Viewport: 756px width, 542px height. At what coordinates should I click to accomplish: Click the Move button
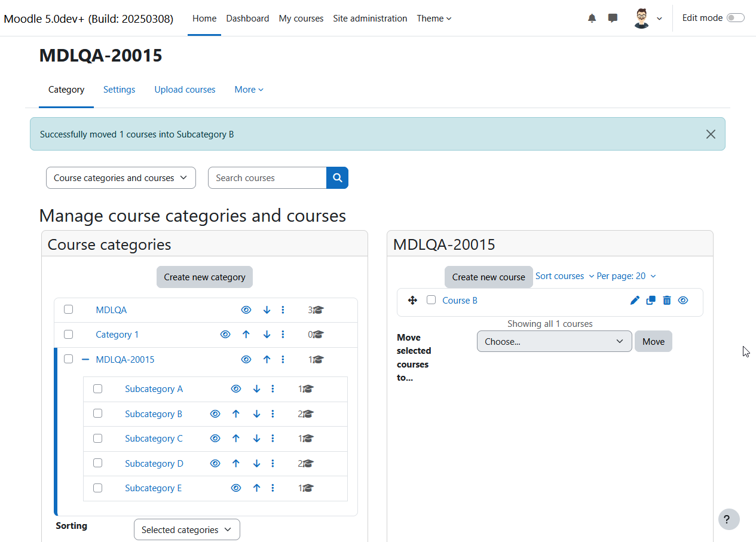pos(653,341)
